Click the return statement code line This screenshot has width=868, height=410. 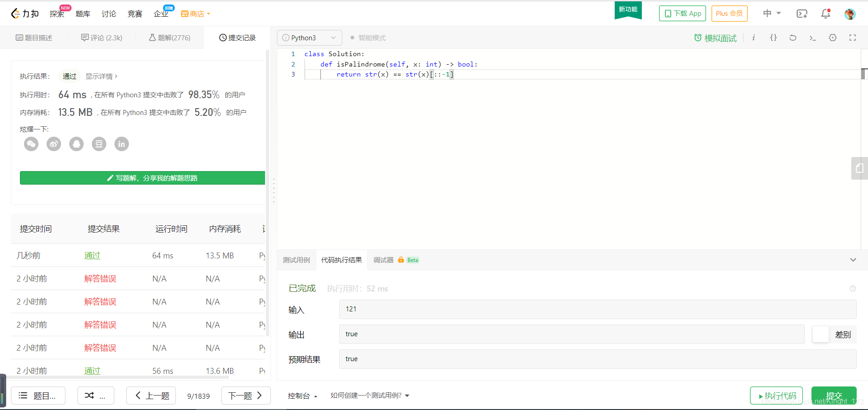click(x=394, y=74)
